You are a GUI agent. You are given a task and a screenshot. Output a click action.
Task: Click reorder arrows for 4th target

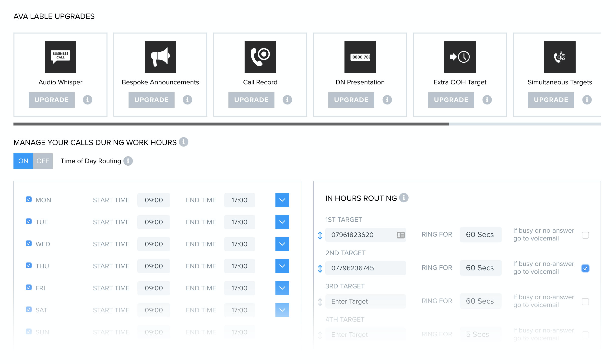point(320,335)
